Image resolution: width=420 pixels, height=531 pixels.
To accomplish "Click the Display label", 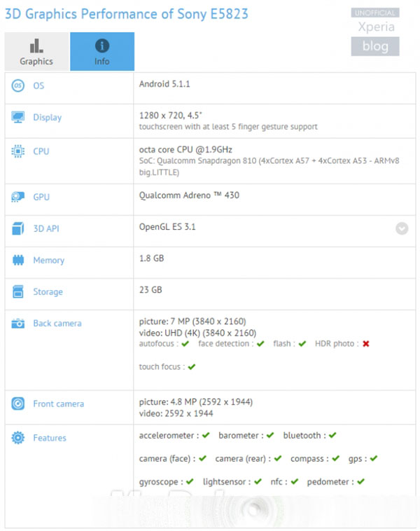I will pos(48,118).
